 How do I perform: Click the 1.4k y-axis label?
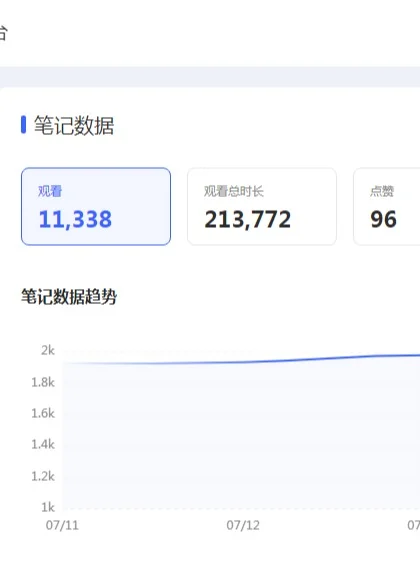pyautogui.click(x=43, y=444)
